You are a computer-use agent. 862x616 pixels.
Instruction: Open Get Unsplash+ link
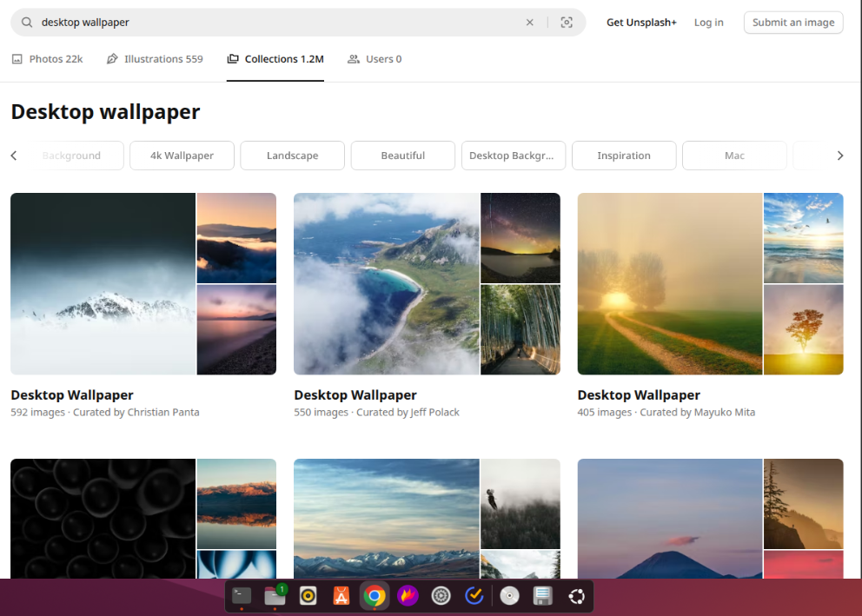point(641,23)
